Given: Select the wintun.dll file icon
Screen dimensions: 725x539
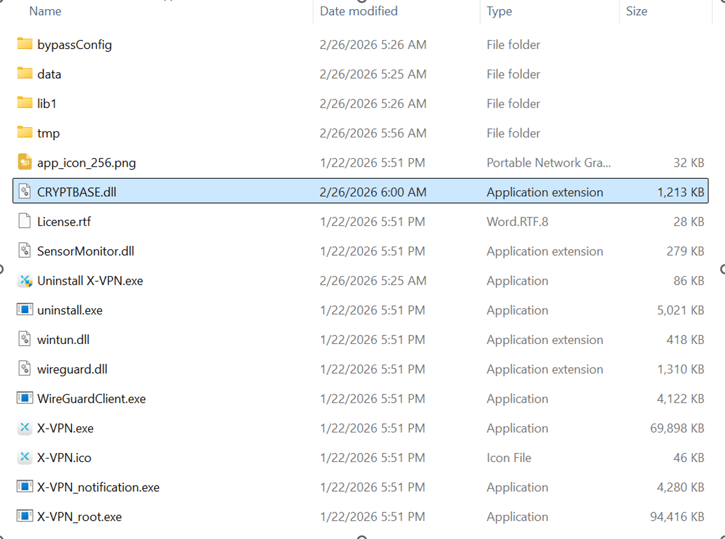Looking at the screenshot, I should pos(25,339).
